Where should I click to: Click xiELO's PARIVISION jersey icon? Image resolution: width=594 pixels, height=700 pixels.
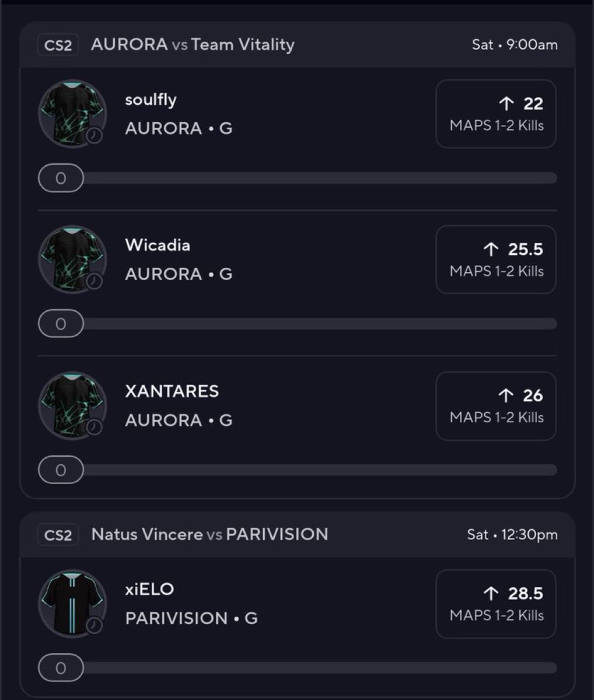pyautogui.click(x=72, y=603)
